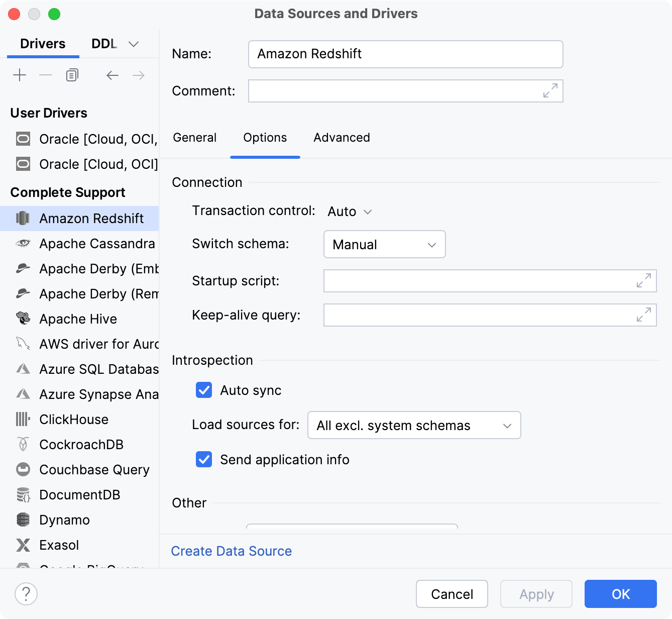Change Switch schema from Manual

point(384,245)
